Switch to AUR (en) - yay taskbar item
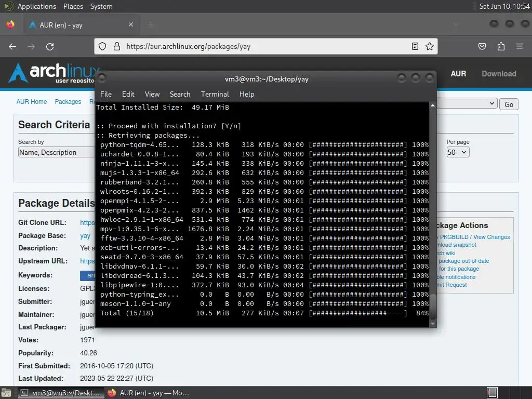The image size is (532, 399). pos(148,393)
